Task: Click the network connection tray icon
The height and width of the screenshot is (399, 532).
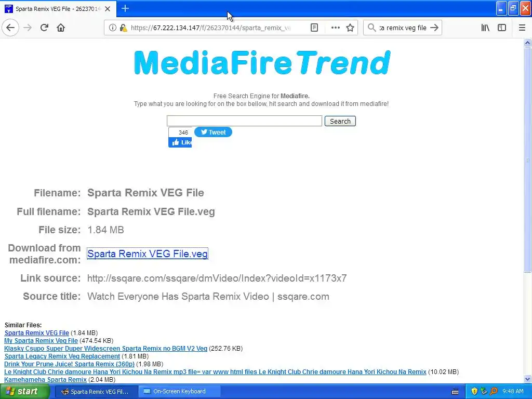Action: [x=484, y=392]
